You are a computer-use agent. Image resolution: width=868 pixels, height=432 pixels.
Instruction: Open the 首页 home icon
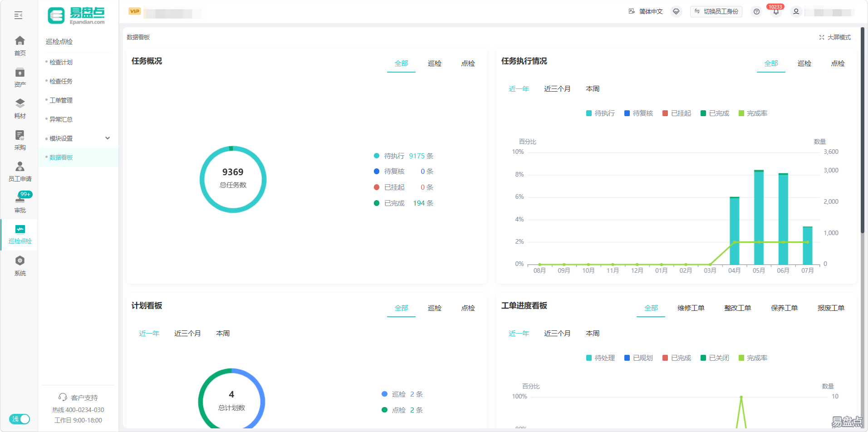[x=20, y=40]
